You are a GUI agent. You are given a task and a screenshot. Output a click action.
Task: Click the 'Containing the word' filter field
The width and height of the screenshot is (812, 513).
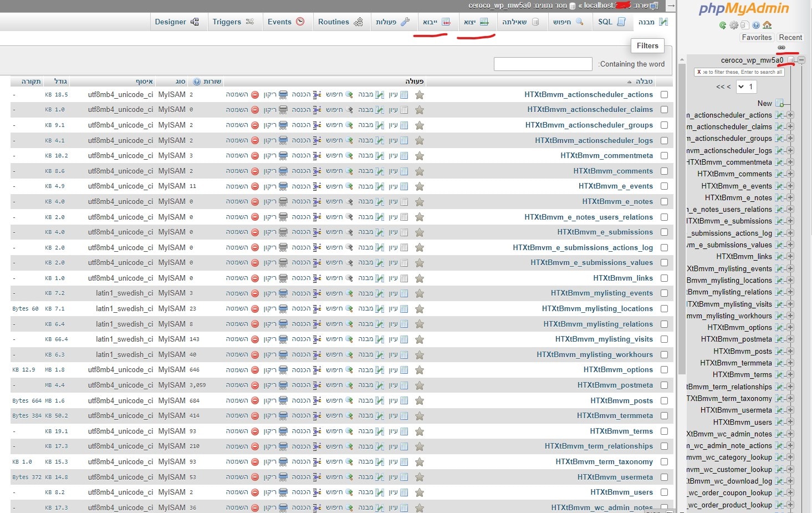pos(543,64)
